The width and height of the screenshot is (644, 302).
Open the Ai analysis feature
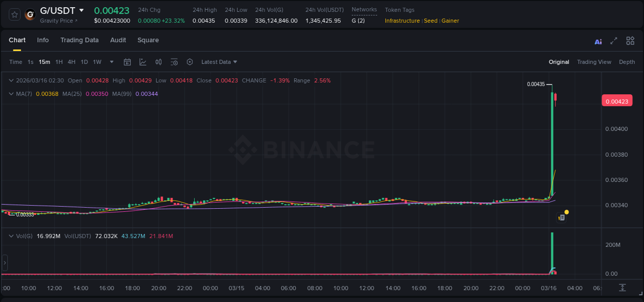pyautogui.click(x=598, y=40)
